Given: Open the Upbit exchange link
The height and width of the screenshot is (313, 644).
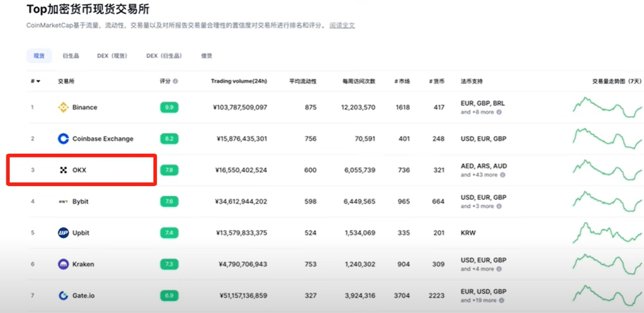Looking at the screenshot, I should point(81,233).
